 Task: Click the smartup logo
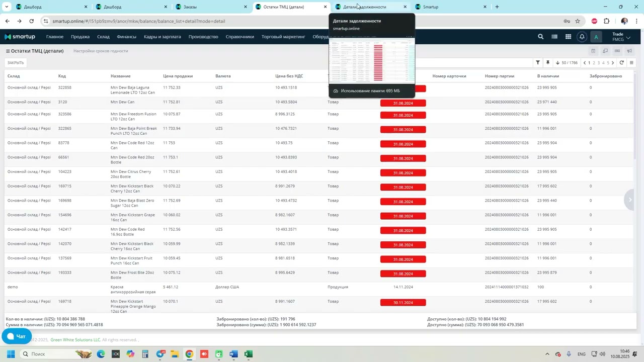click(x=20, y=37)
